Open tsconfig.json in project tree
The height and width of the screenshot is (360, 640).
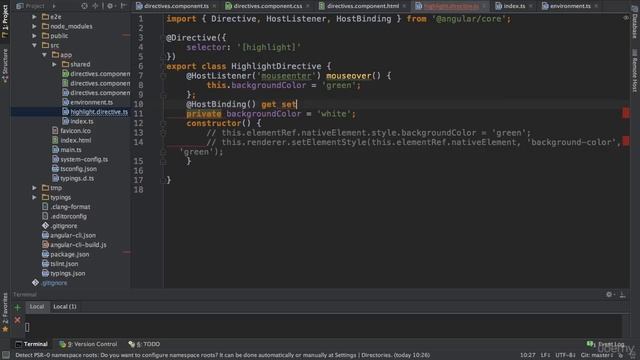(x=78, y=169)
